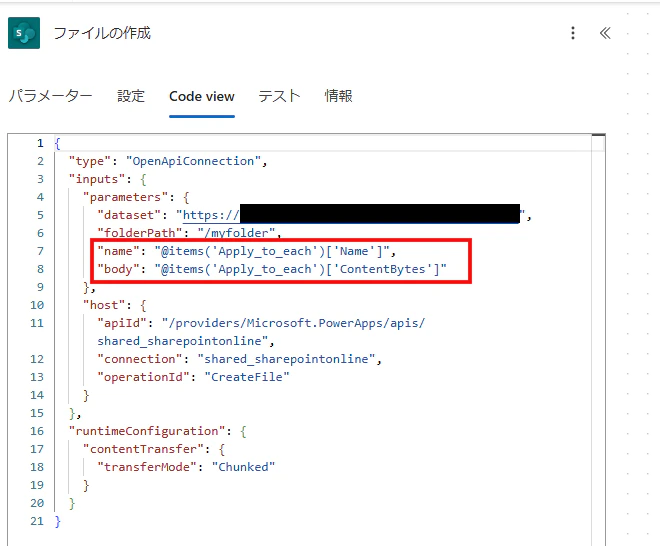The width and height of the screenshot is (660, 546).
Task: Click the "inputs" code line
Action: click(108, 179)
